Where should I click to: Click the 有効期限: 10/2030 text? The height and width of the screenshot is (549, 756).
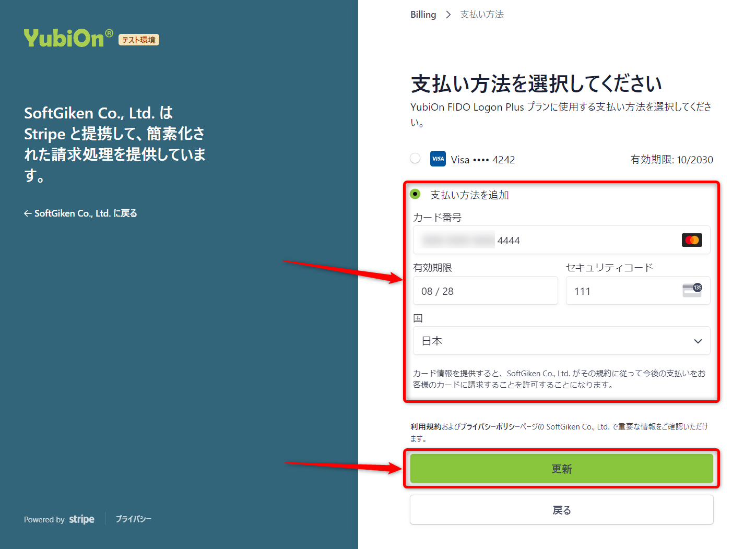pos(671,160)
